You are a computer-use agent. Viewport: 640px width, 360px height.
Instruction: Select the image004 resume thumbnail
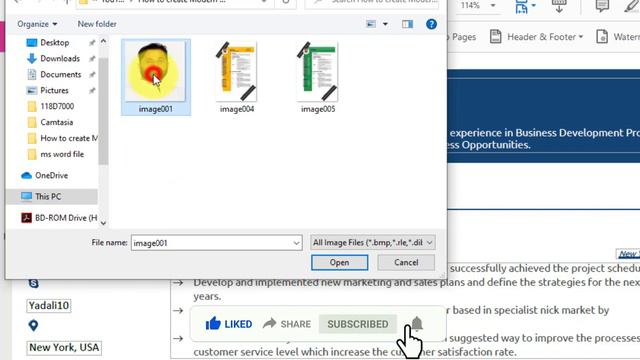click(x=236, y=71)
